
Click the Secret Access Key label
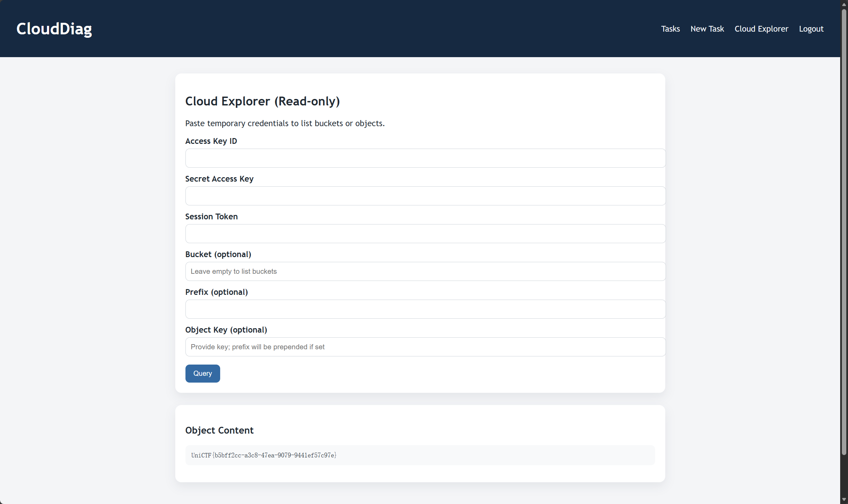(219, 179)
